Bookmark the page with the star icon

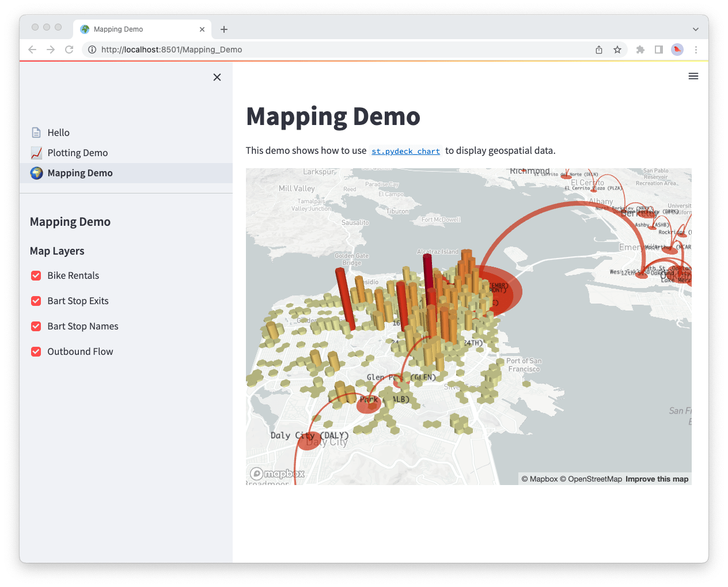[x=618, y=50]
